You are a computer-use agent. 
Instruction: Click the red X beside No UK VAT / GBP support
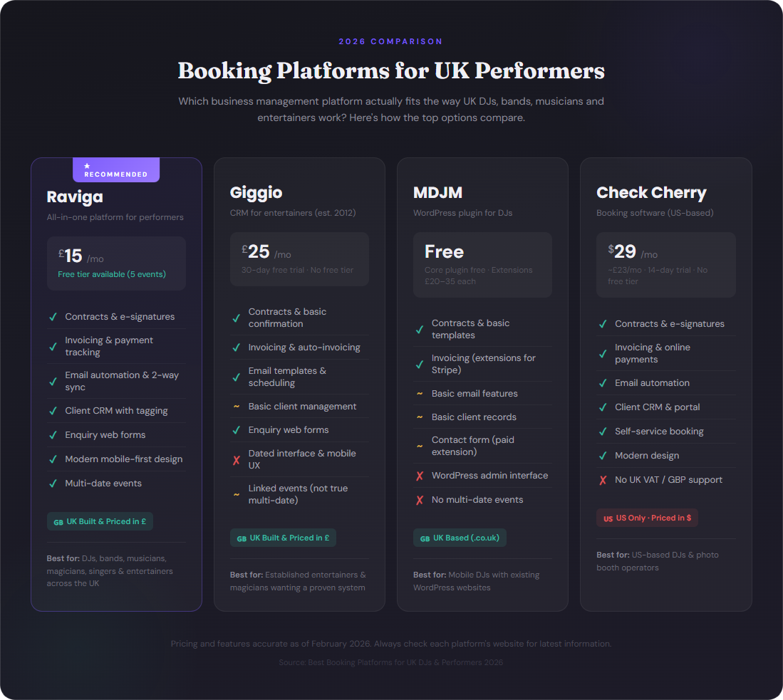tap(603, 480)
